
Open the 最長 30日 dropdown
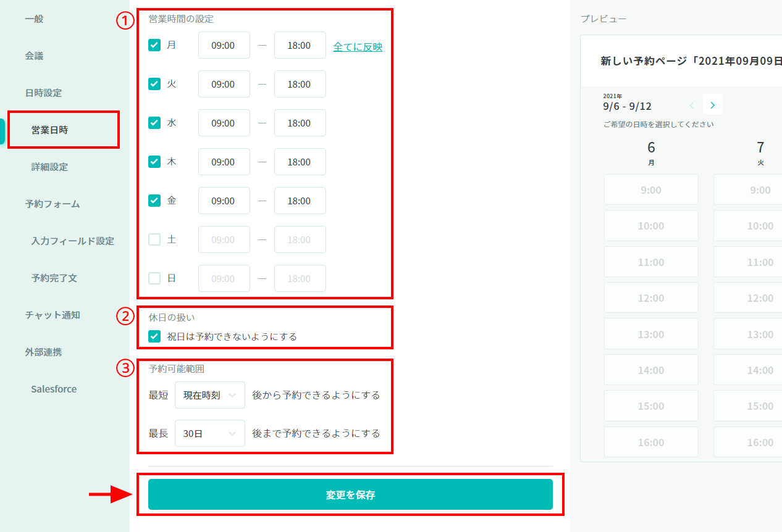(209, 433)
